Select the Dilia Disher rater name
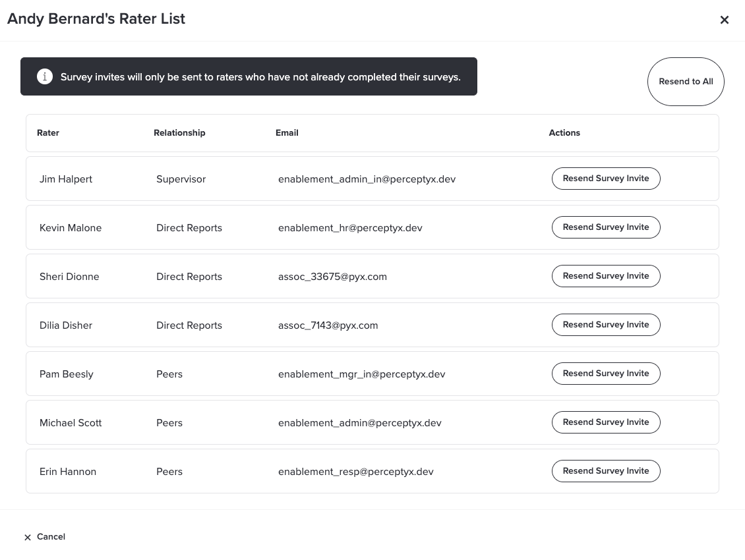The width and height of the screenshot is (745, 560). tap(65, 325)
